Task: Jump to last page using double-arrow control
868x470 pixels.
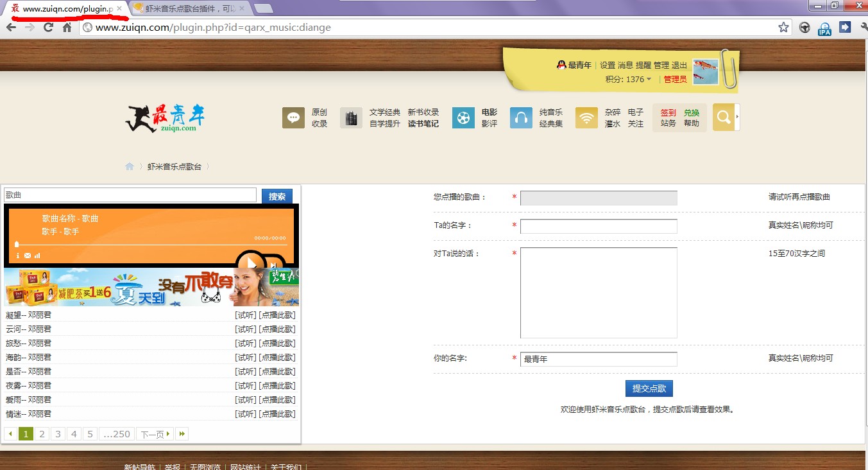Action: tap(182, 433)
